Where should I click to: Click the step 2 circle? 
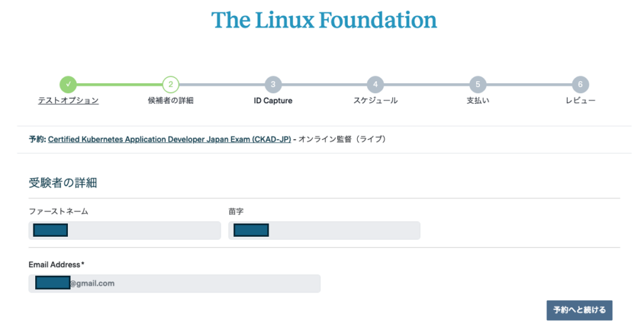tap(170, 84)
